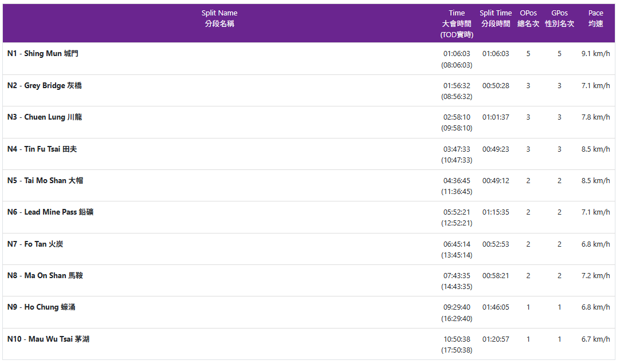The image size is (620, 364).
Task: Click the Split Time column header
Action: tap(496, 18)
